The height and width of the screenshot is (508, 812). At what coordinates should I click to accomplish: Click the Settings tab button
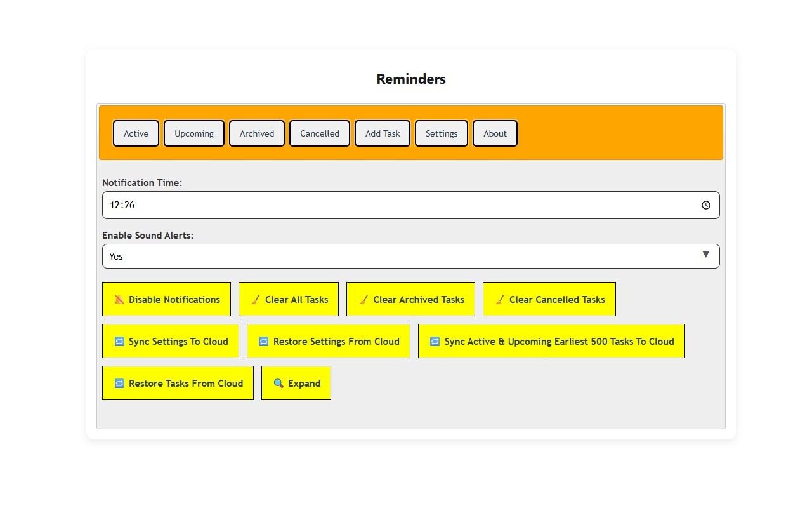pyautogui.click(x=442, y=133)
